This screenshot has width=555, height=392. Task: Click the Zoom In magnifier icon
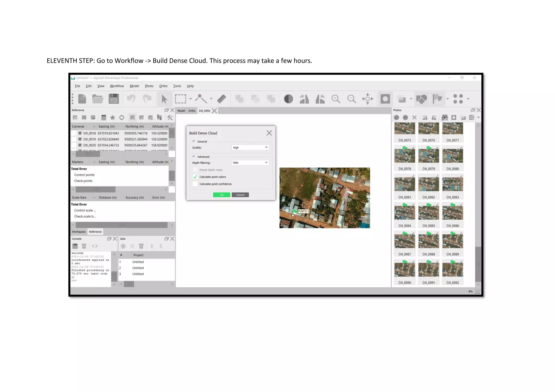pos(336,99)
